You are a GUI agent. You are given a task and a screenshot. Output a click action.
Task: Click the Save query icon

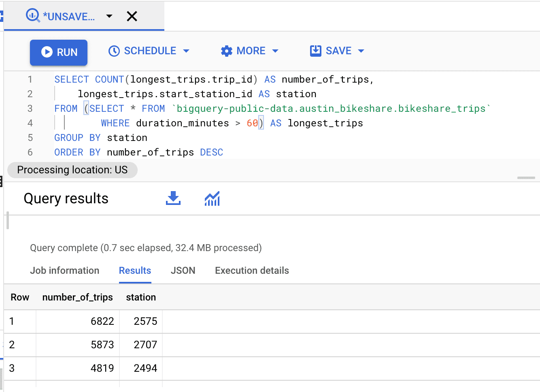pyautogui.click(x=315, y=51)
